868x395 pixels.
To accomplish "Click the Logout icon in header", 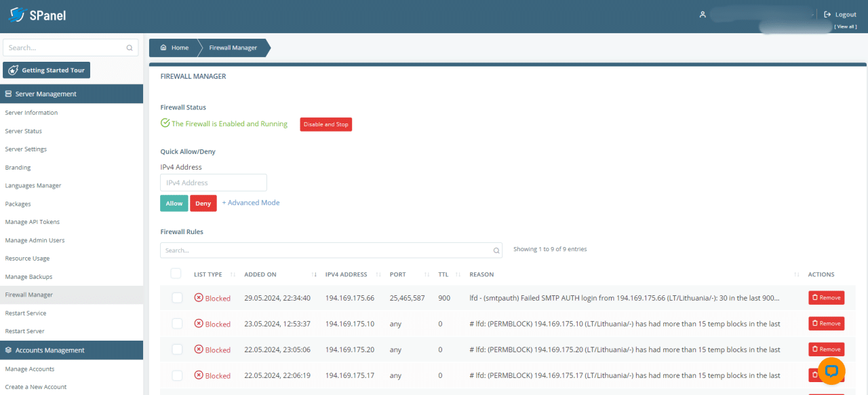I will click(827, 14).
